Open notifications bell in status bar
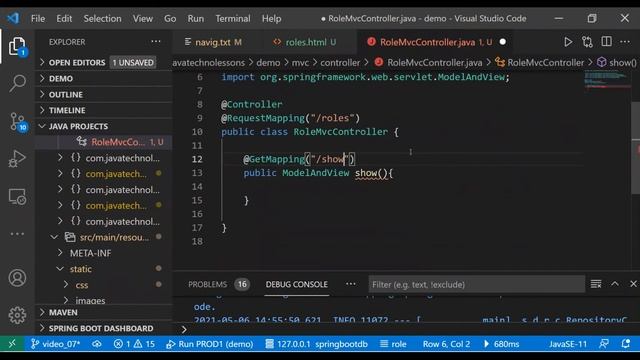 625,344
